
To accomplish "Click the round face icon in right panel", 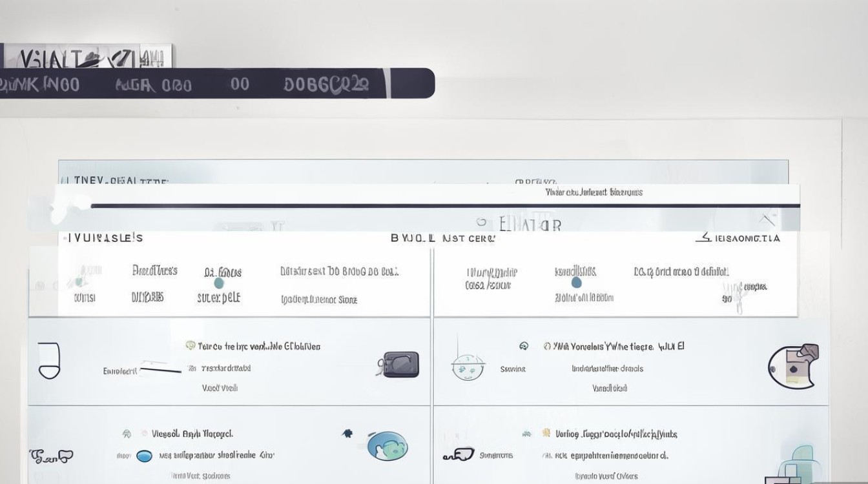I will click(x=468, y=367).
